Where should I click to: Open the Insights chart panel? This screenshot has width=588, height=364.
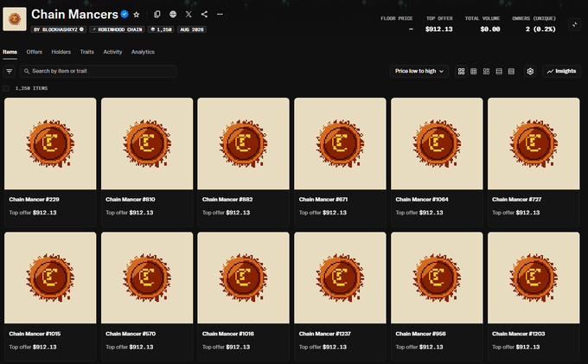[x=561, y=71]
